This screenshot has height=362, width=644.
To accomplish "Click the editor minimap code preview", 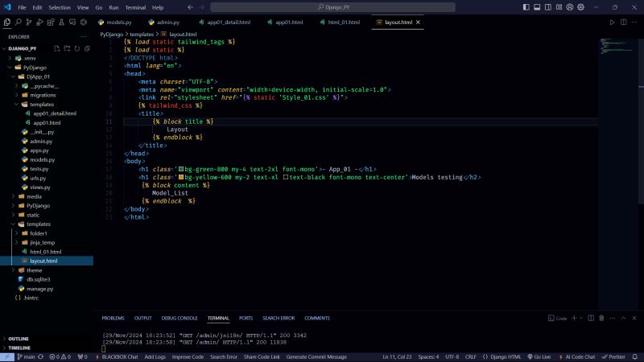I will 617,46.
